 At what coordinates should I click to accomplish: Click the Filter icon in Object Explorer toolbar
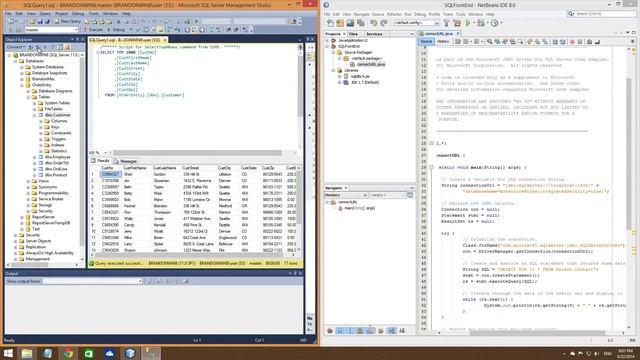click(53, 47)
